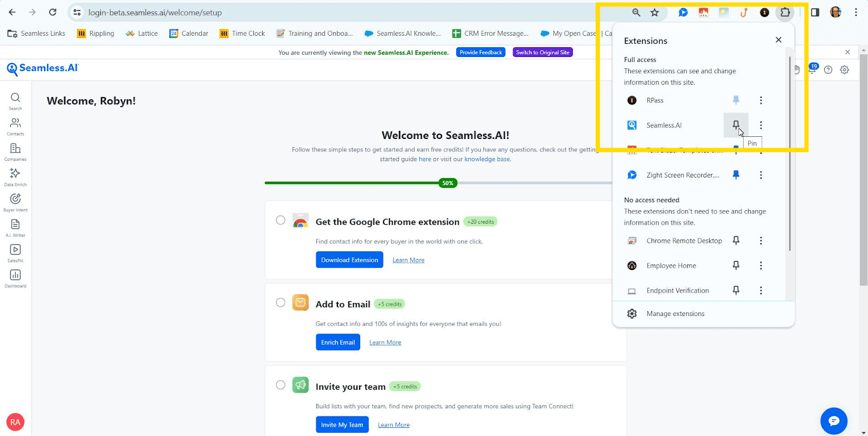Open the chat support bubble
Screen dimensions: 868x436
(x=834, y=421)
